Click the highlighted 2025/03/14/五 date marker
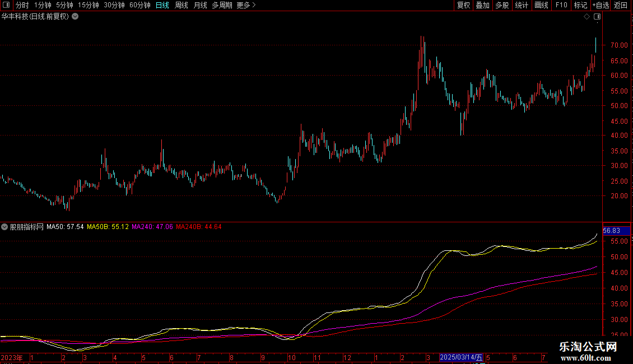Screen dimensions: 633x364 pyautogui.click(x=461, y=357)
